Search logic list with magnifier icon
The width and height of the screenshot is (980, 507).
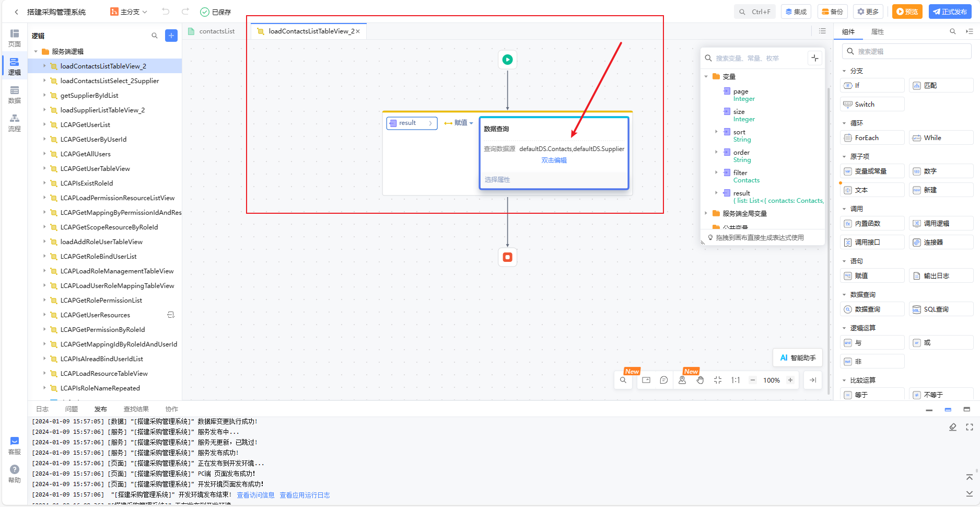(x=155, y=36)
